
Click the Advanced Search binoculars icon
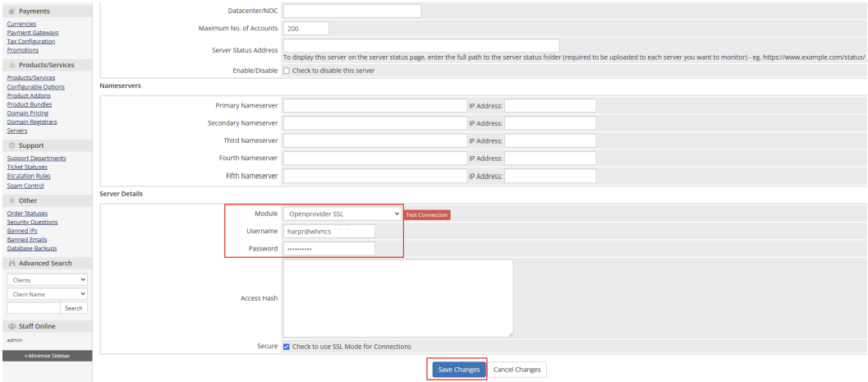[11, 263]
